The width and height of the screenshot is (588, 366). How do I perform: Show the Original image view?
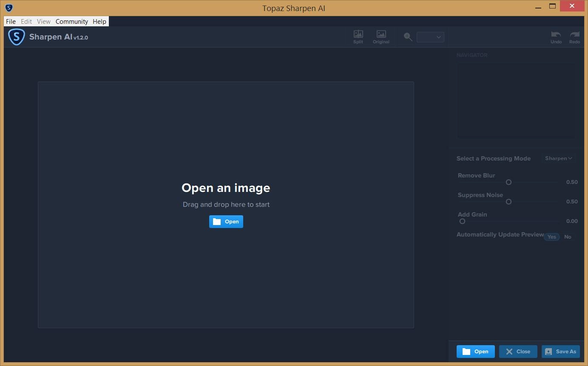[x=381, y=37]
